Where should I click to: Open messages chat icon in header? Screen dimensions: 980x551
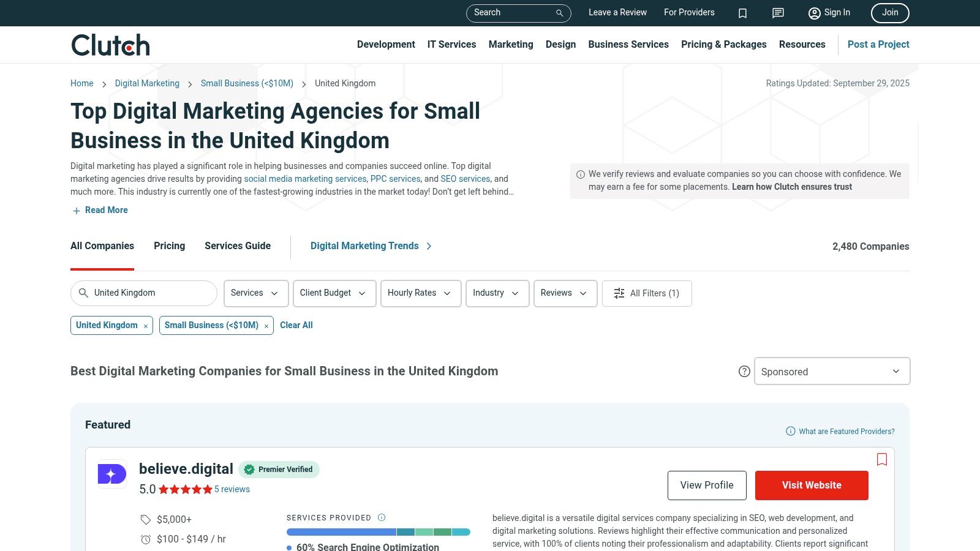(x=778, y=13)
